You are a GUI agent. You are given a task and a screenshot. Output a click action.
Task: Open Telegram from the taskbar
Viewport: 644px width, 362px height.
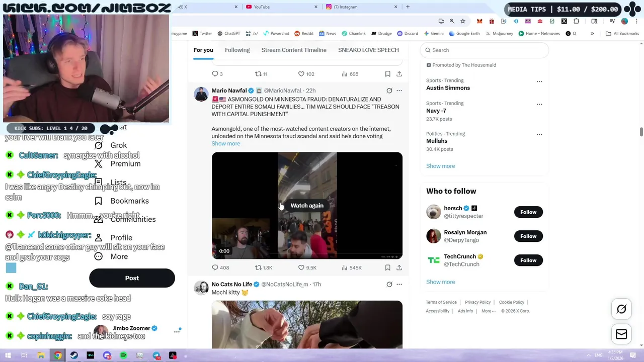tap(156, 356)
